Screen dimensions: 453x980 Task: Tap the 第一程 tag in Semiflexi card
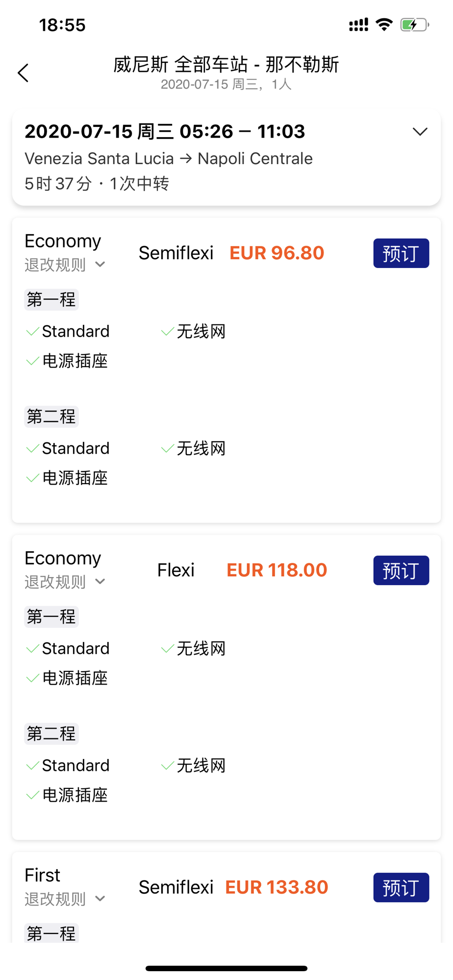[x=51, y=299]
